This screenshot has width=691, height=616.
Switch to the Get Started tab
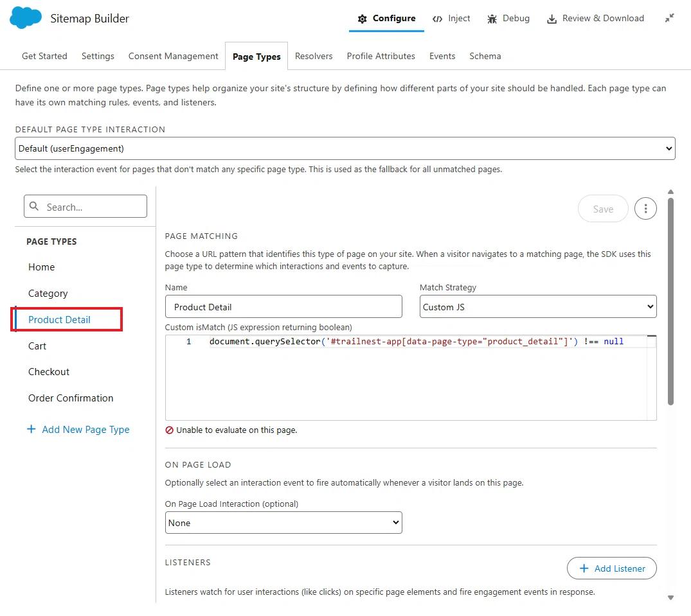[x=44, y=56]
